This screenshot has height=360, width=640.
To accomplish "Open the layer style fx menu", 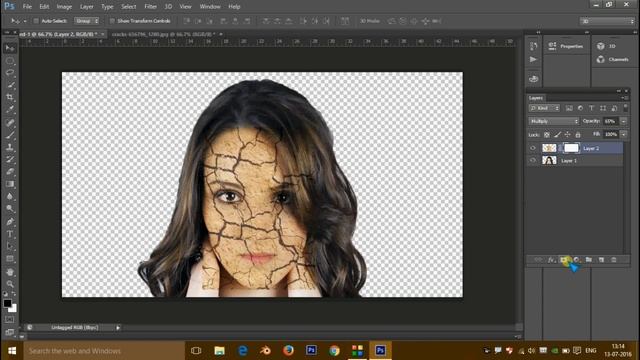I will (x=551, y=260).
